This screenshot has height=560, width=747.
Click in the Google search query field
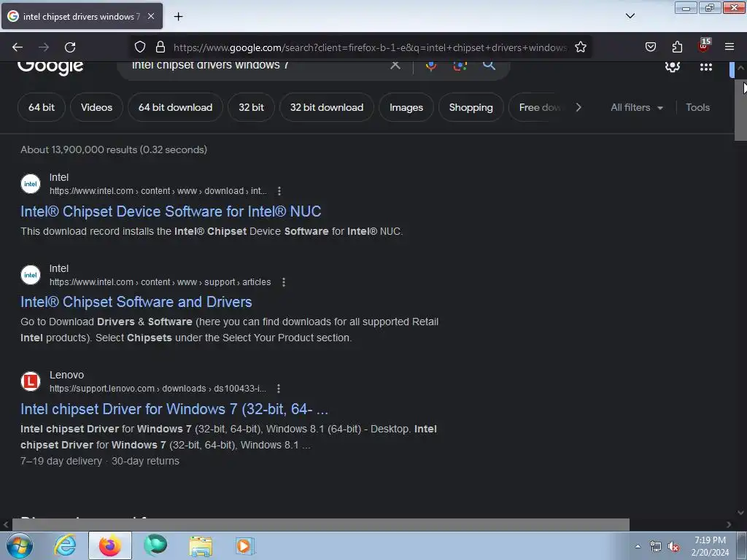[258, 65]
